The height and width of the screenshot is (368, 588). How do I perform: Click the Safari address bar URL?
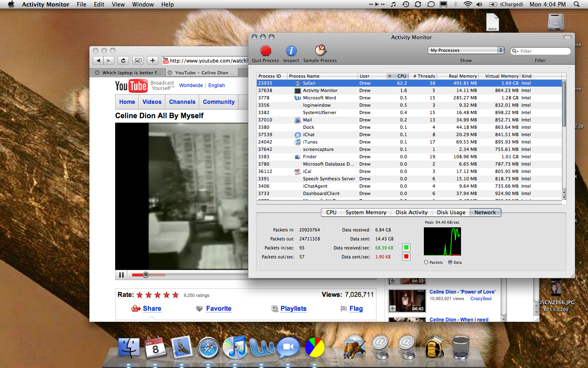209,61
